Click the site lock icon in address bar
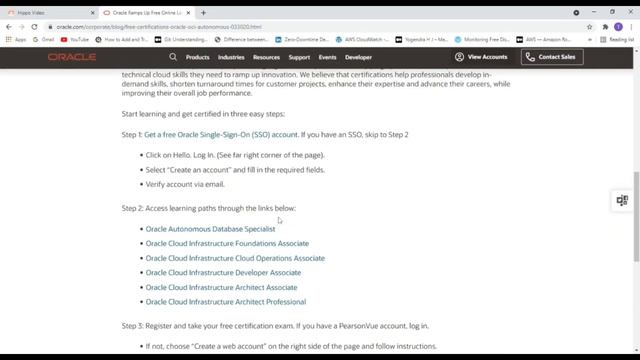The image size is (640, 360). coord(50,27)
